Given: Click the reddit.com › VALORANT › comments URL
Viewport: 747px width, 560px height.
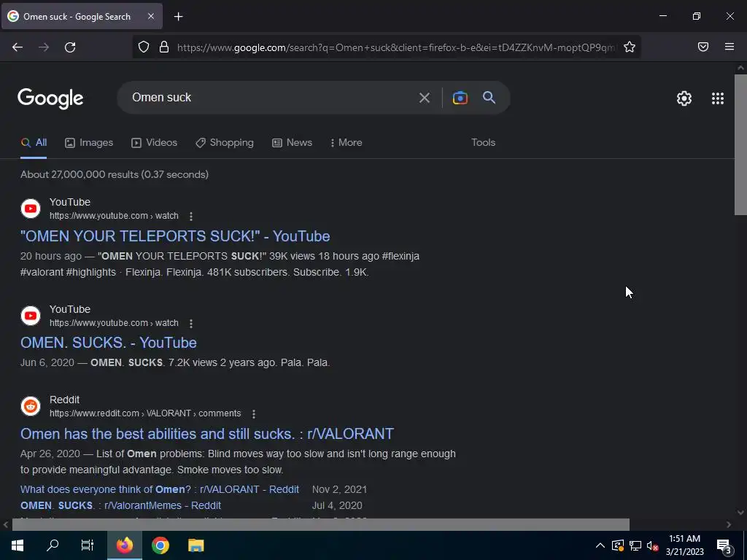Looking at the screenshot, I should 145,414.
